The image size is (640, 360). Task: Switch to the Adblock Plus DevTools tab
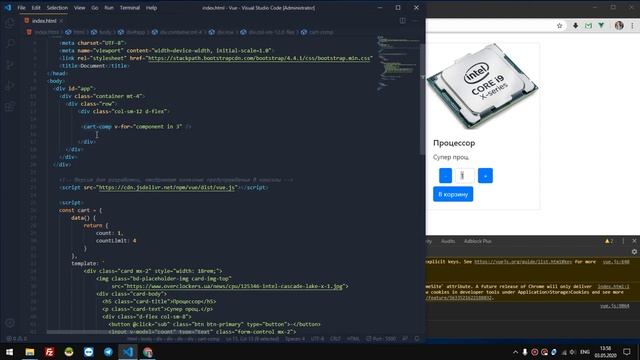(x=478, y=241)
